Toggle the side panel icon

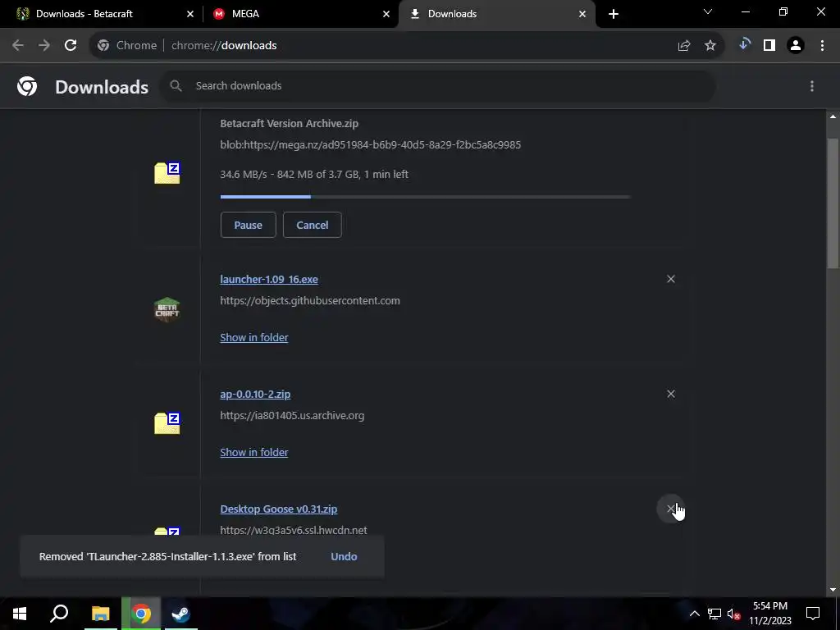click(x=769, y=46)
